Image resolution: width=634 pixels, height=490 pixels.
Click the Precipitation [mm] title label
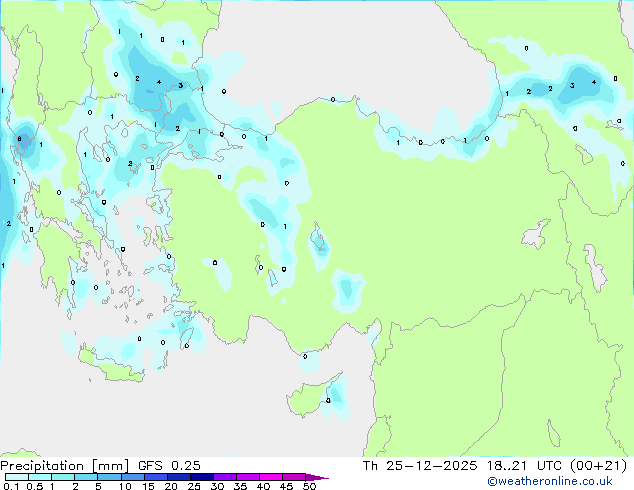65,466
